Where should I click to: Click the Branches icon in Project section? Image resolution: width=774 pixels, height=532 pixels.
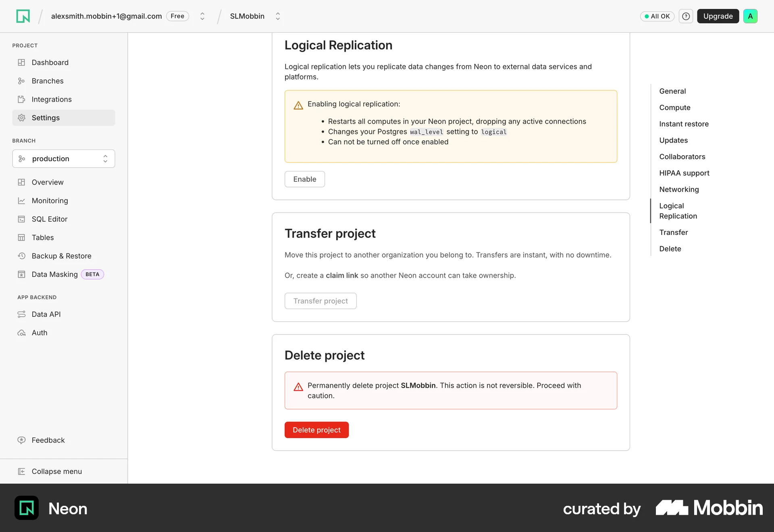[x=21, y=81]
